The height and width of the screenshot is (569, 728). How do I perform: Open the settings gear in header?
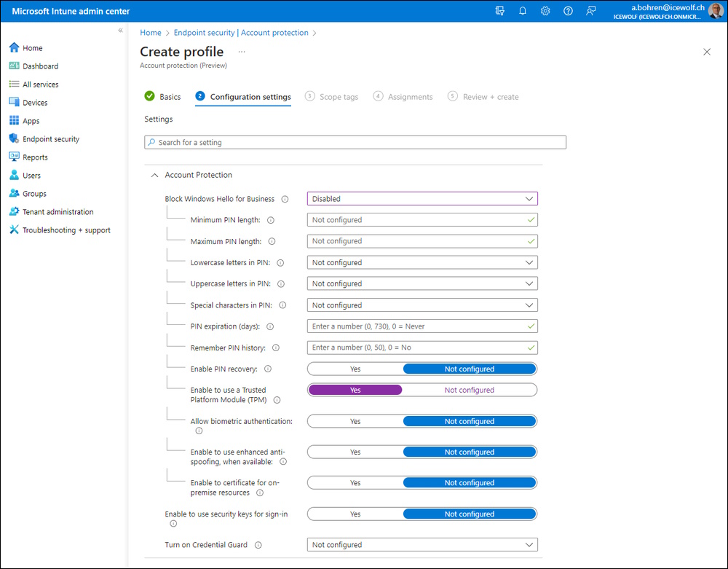[545, 11]
